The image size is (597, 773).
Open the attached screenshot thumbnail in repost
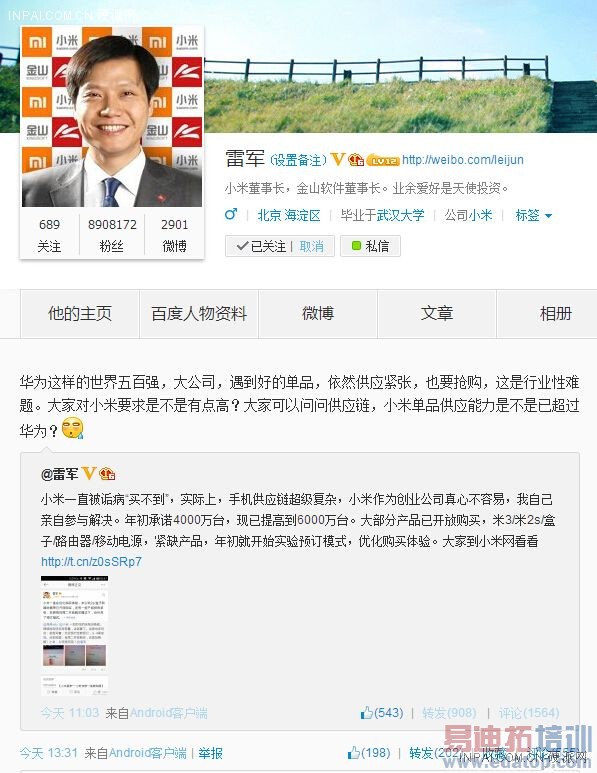coord(74,635)
